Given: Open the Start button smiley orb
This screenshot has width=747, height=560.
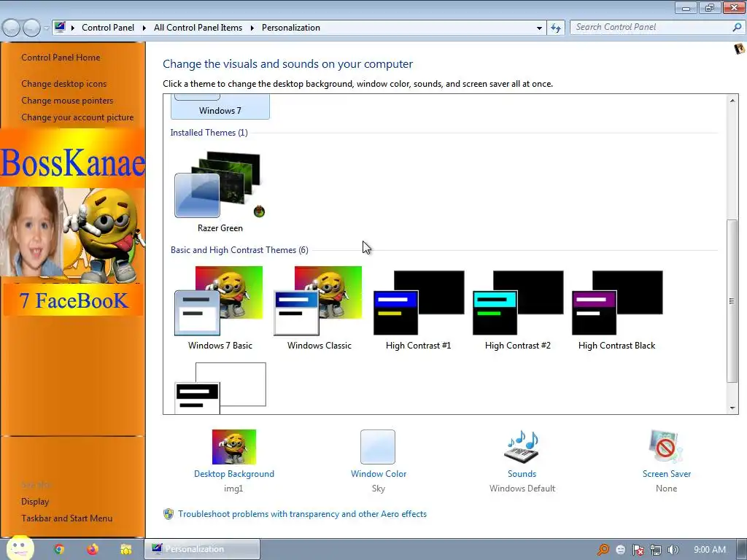Looking at the screenshot, I should (x=20, y=548).
